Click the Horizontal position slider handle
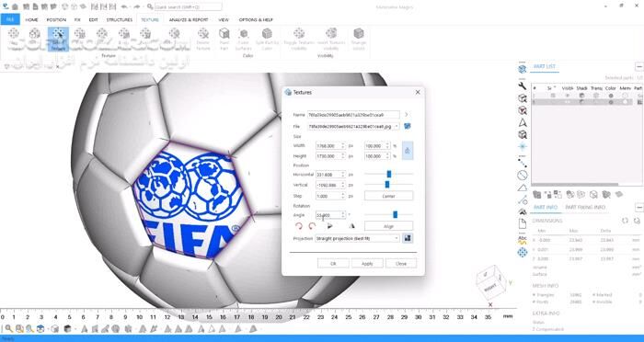 click(x=388, y=175)
